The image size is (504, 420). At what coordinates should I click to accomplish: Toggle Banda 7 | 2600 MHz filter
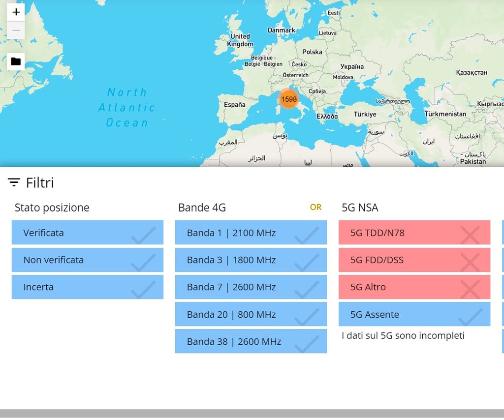click(251, 287)
